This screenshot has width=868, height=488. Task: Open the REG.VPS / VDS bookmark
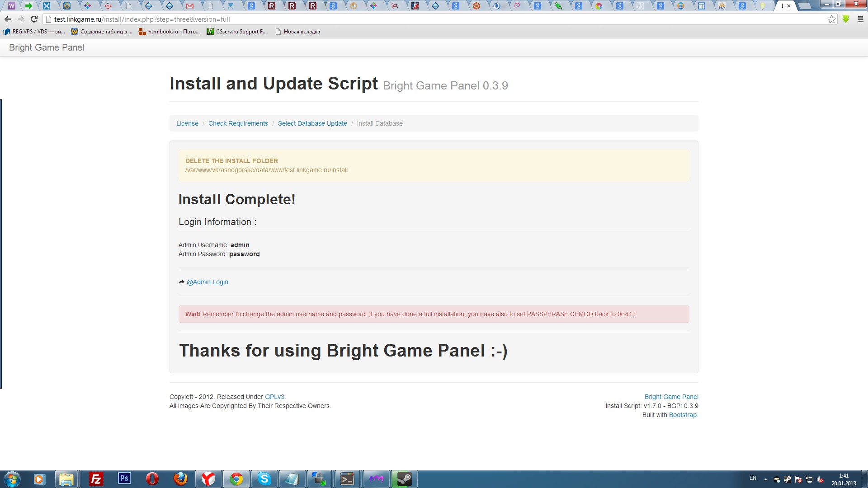click(34, 32)
